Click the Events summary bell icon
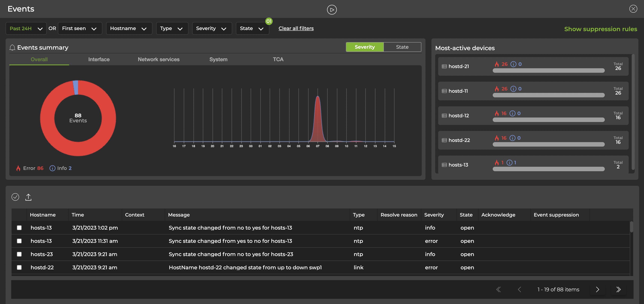 12,47
